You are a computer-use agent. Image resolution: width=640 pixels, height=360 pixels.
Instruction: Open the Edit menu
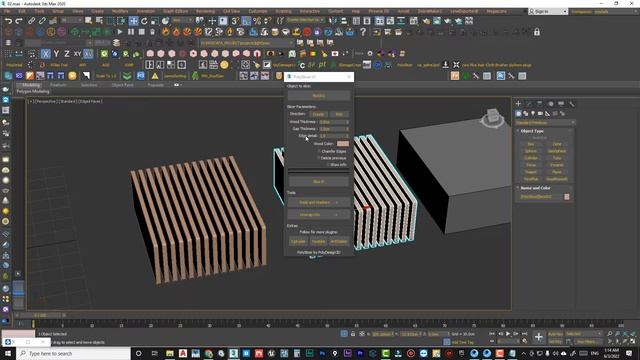click(x=22, y=11)
